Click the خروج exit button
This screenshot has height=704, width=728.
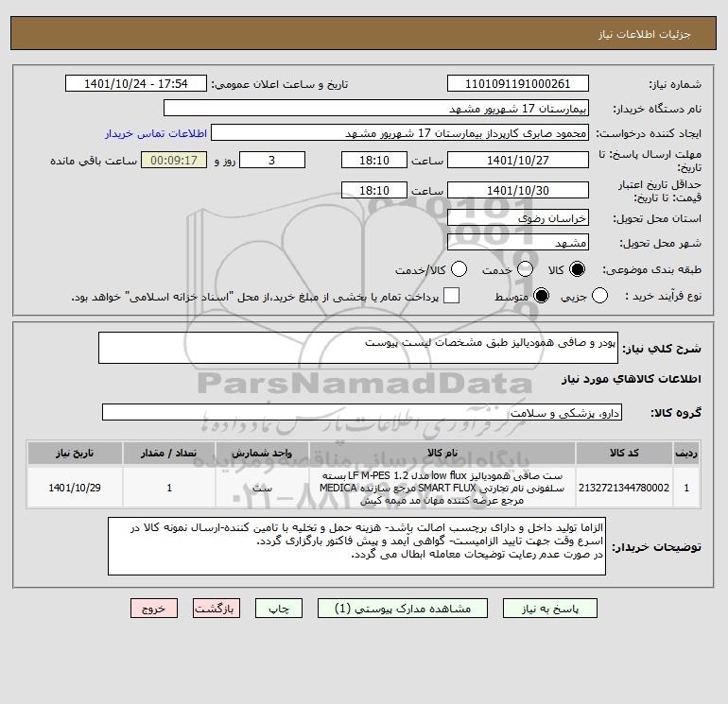click(154, 609)
